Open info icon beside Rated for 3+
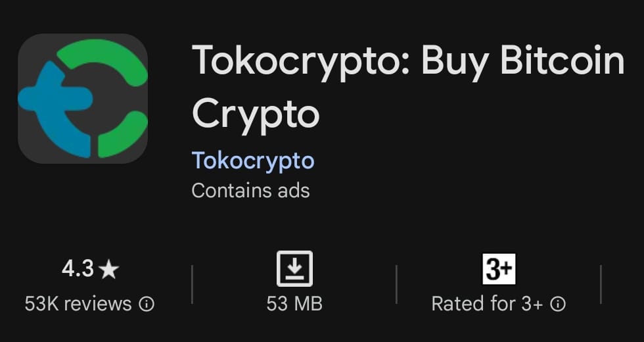Viewport: 644px width, 342px height. click(x=558, y=304)
